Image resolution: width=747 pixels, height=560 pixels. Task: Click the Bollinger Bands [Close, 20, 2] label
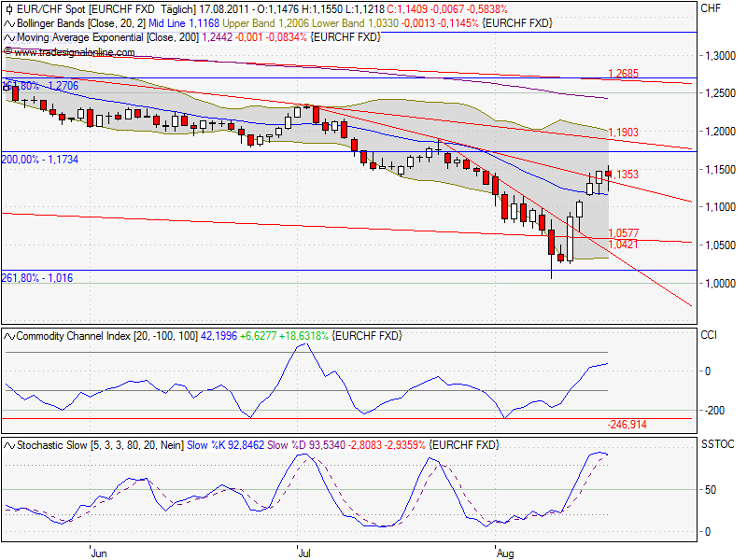click(81, 23)
